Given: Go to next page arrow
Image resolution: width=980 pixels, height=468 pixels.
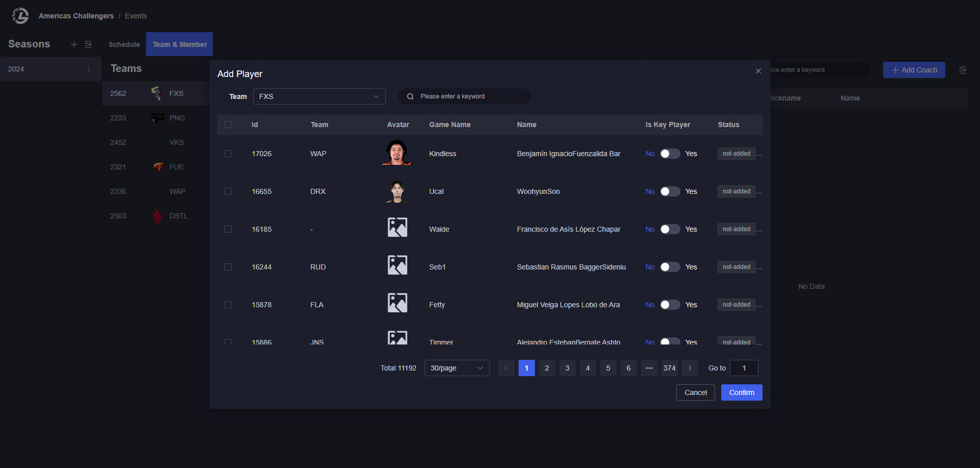Looking at the screenshot, I should click(x=690, y=368).
